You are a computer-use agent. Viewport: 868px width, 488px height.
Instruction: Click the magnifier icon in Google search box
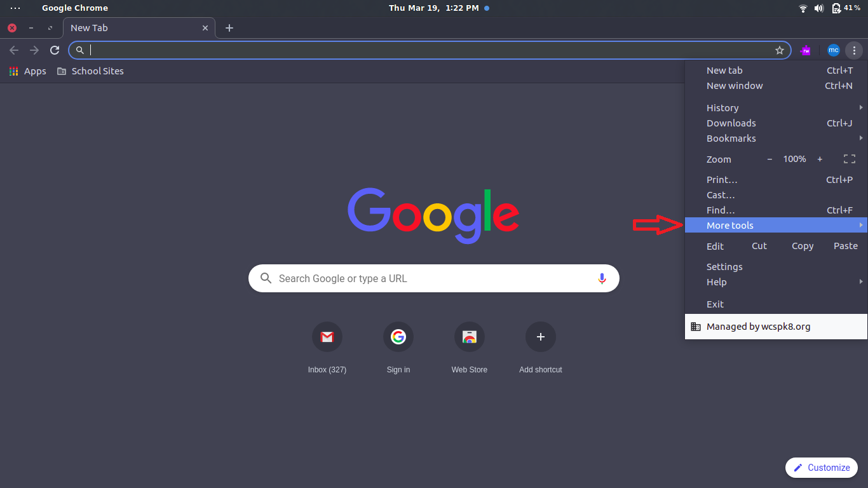(x=266, y=278)
